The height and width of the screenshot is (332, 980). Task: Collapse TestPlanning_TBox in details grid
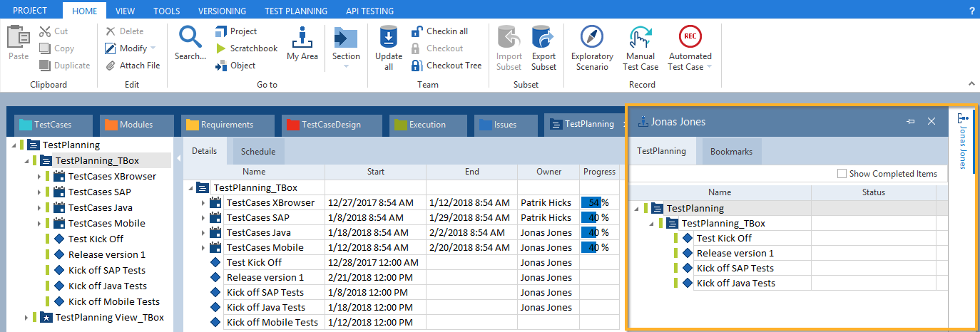point(190,188)
